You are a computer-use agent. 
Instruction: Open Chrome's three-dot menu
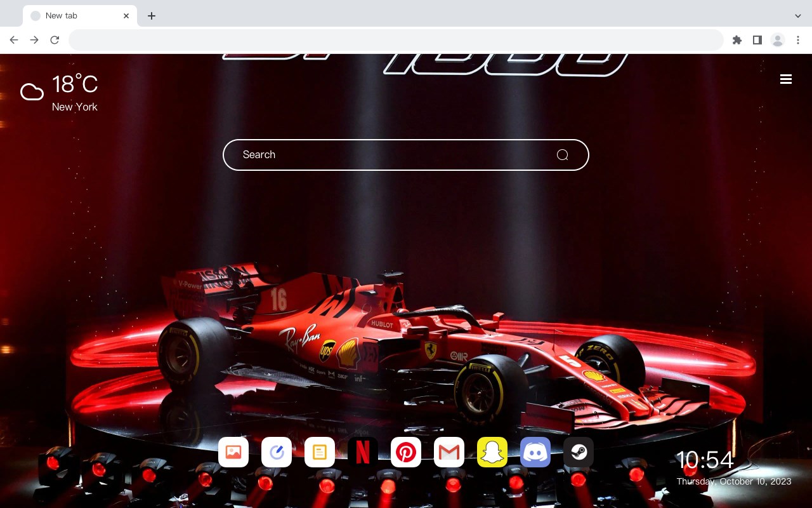(798, 40)
